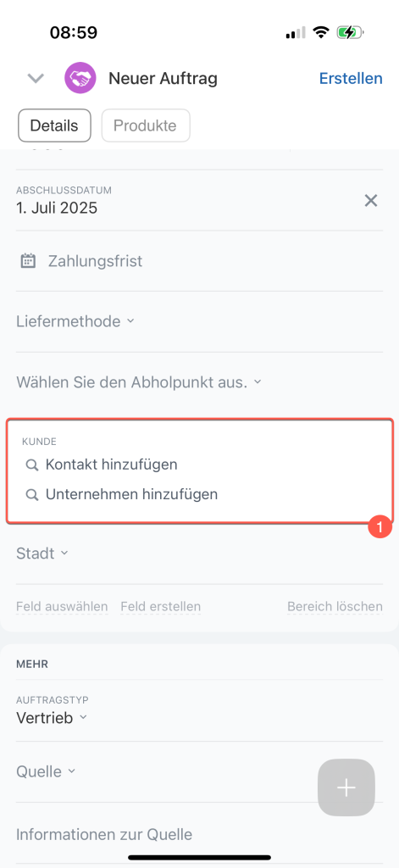
Task: Collapse the form with the top chevron
Action: click(36, 79)
